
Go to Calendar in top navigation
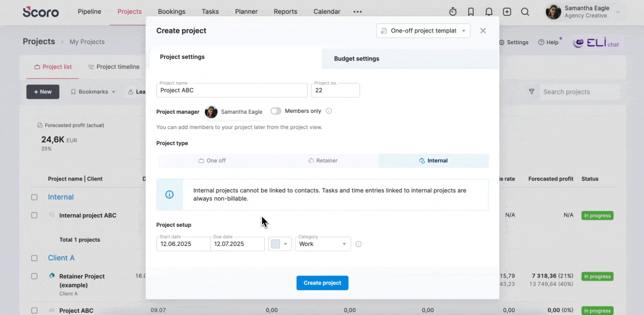click(x=327, y=12)
